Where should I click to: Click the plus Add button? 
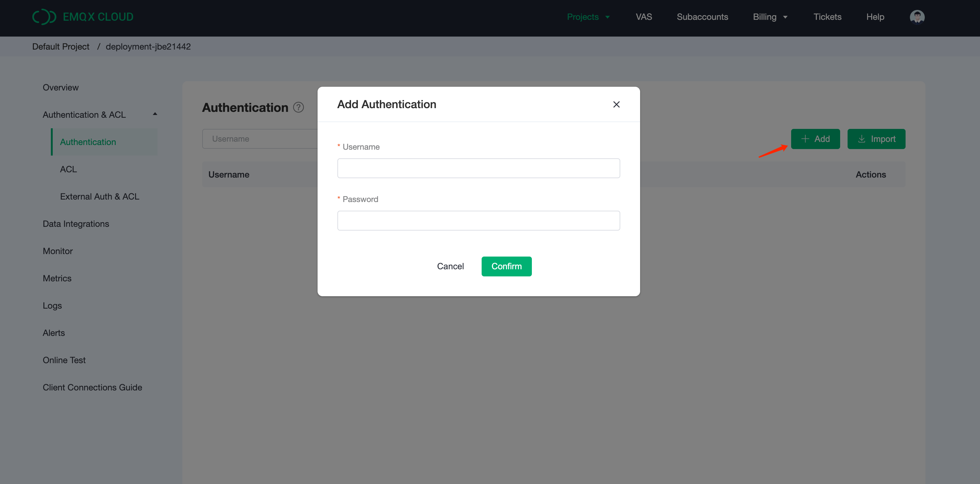click(x=815, y=139)
